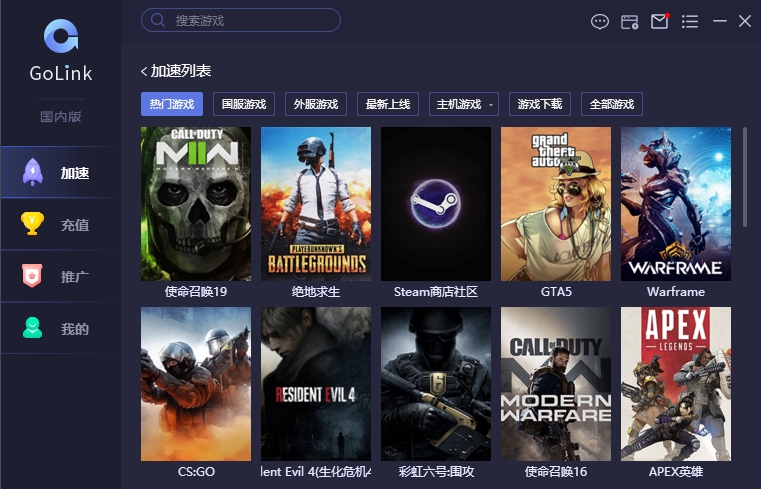Select the CS:GO cover image
This screenshot has height=489, width=761.
tap(196, 384)
